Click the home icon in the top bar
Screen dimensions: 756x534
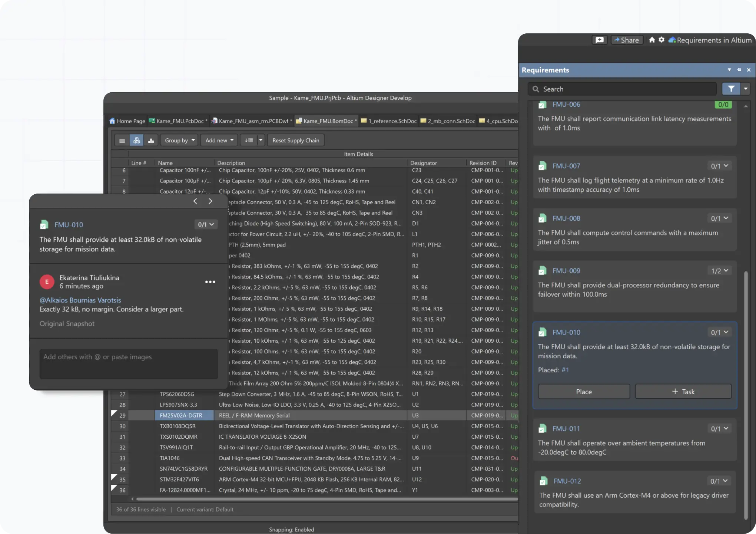click(652, 40)
